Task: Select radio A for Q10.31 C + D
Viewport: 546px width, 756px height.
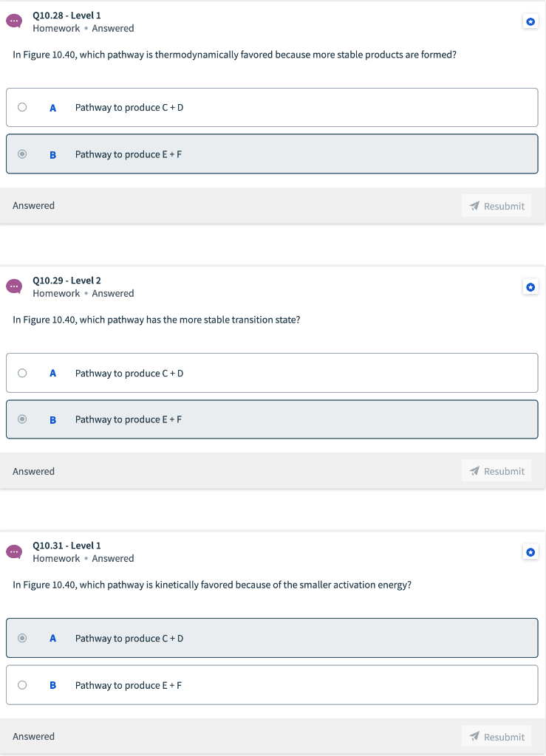Action: coord(22,638)
